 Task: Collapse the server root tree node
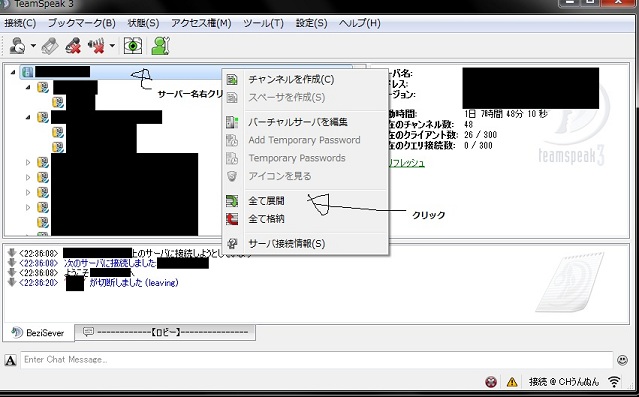tap(13, 72)
